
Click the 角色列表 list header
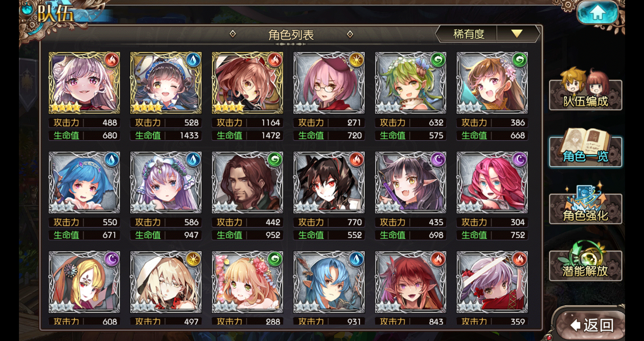291,34
